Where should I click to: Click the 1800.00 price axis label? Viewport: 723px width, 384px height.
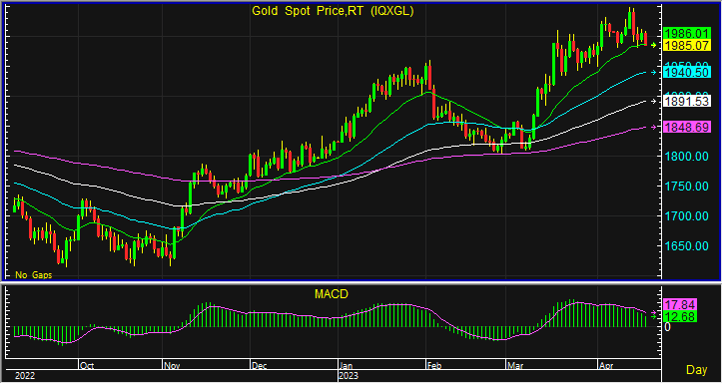pyautogui.click(x=686, y=156)
